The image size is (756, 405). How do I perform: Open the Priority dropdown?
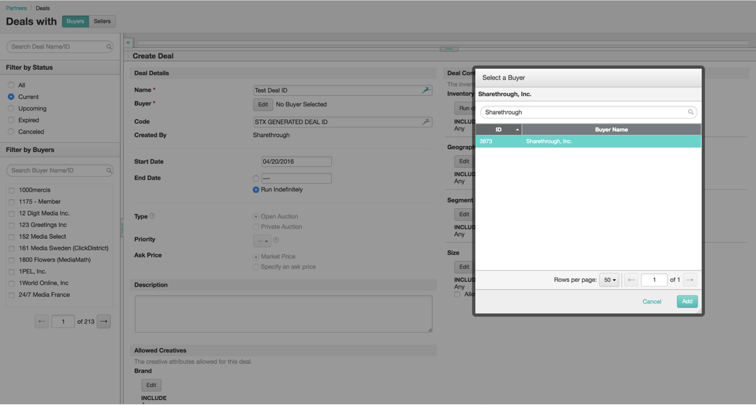point(262,241)
